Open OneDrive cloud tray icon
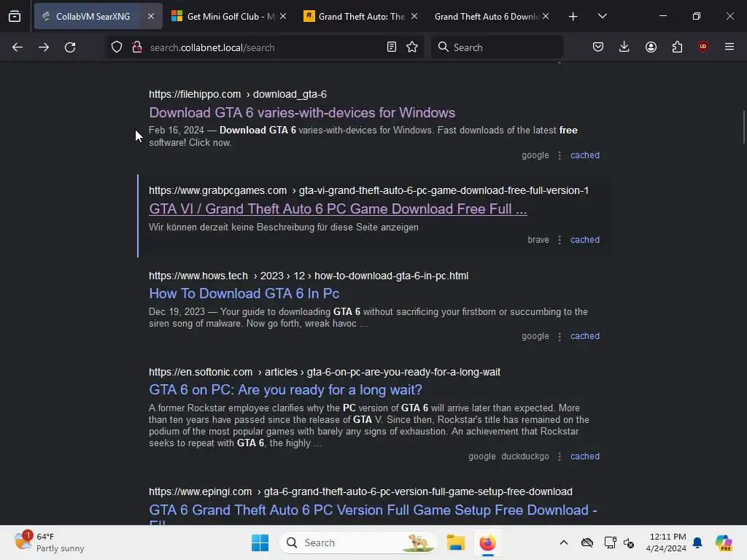 [x=587, y=542]
